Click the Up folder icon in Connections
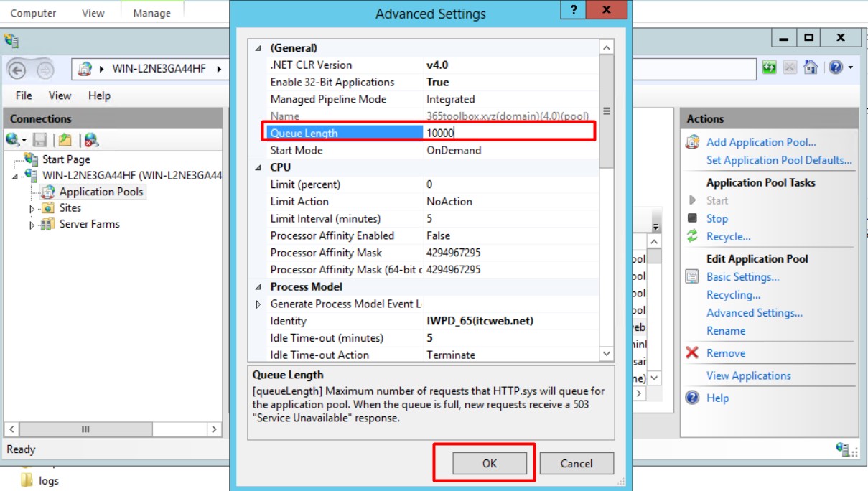Screen dimensions: 868x491 tap(65, 140)
